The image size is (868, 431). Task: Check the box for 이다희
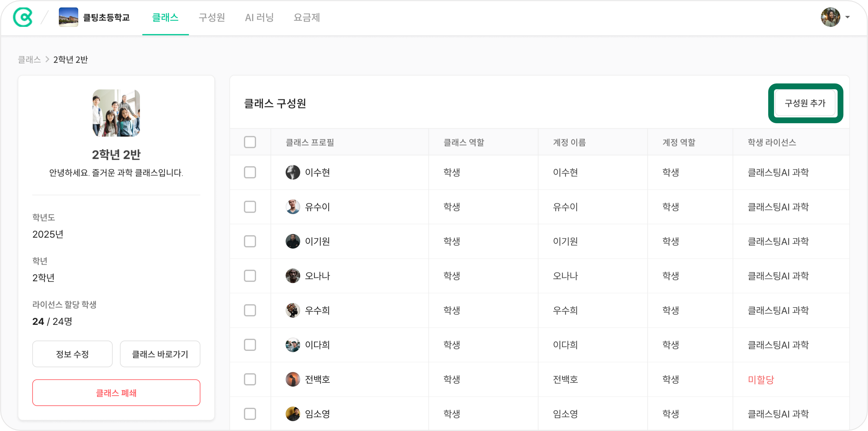pos(250,345)
